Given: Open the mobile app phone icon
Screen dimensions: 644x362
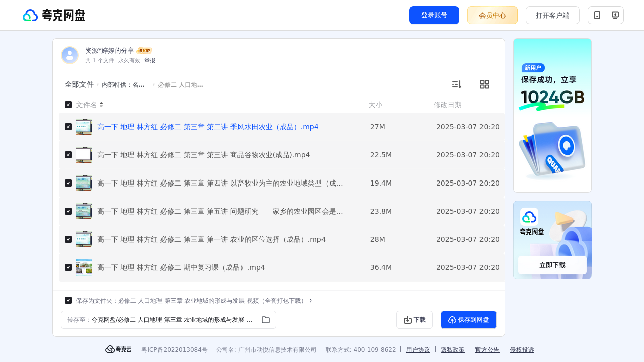Looking at the screenshot, I should (597, 15).
